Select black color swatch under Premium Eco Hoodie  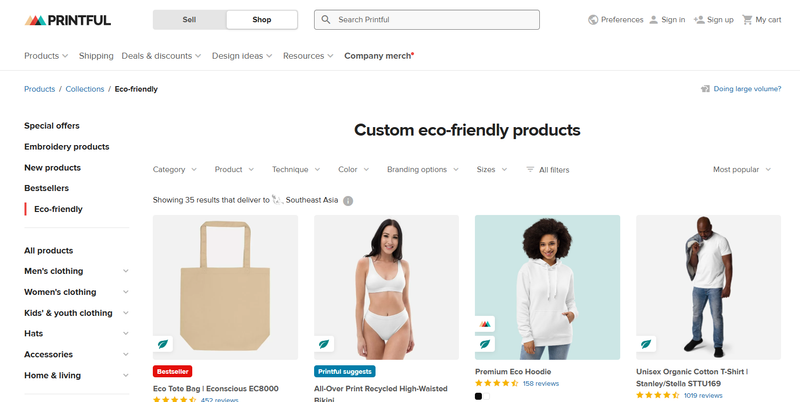click(x=478, y=396)
